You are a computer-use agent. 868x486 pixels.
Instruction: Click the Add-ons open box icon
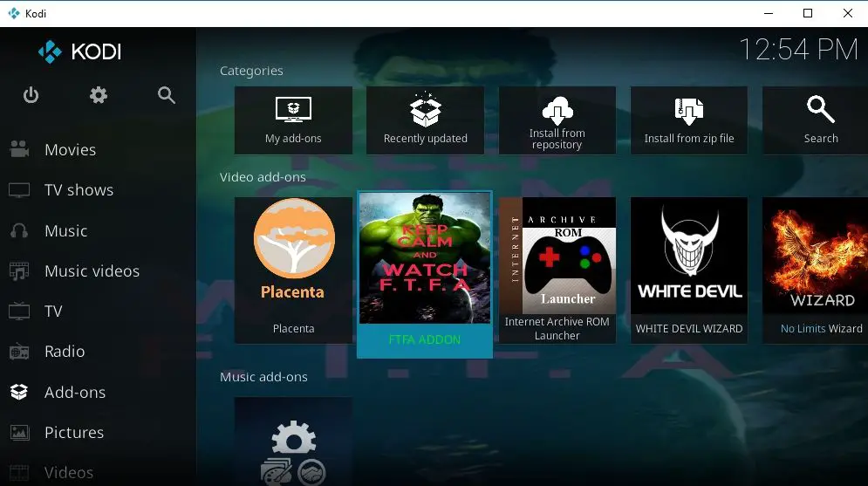click(x=19, y=392)
